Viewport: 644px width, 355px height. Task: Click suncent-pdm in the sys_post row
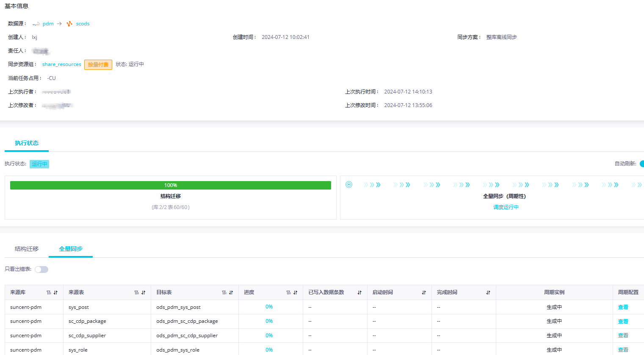pyautogui.click(x=26, y=307)
